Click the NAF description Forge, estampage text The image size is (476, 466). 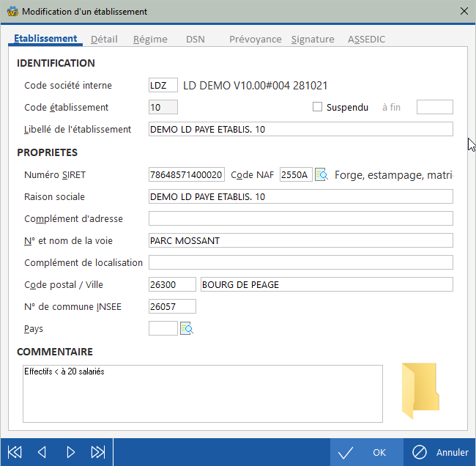(x=394, y=175)
